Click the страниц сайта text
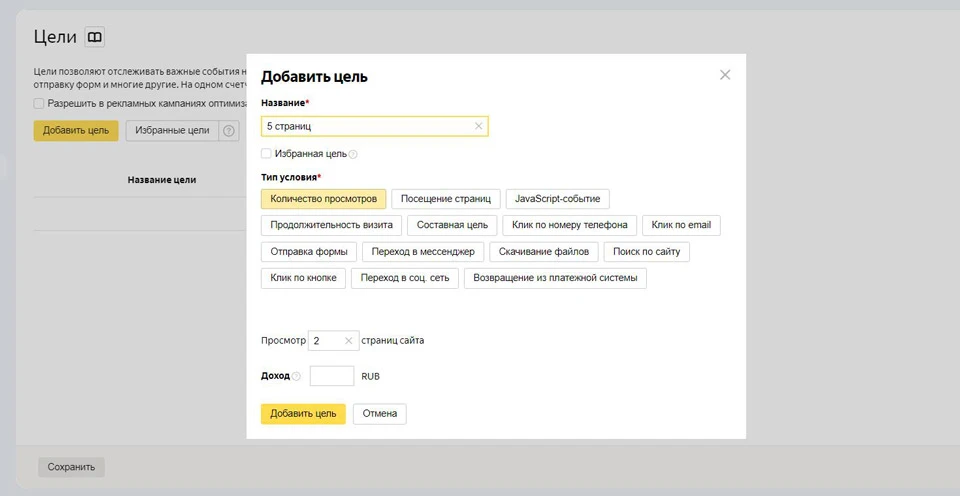 (392, 340)
